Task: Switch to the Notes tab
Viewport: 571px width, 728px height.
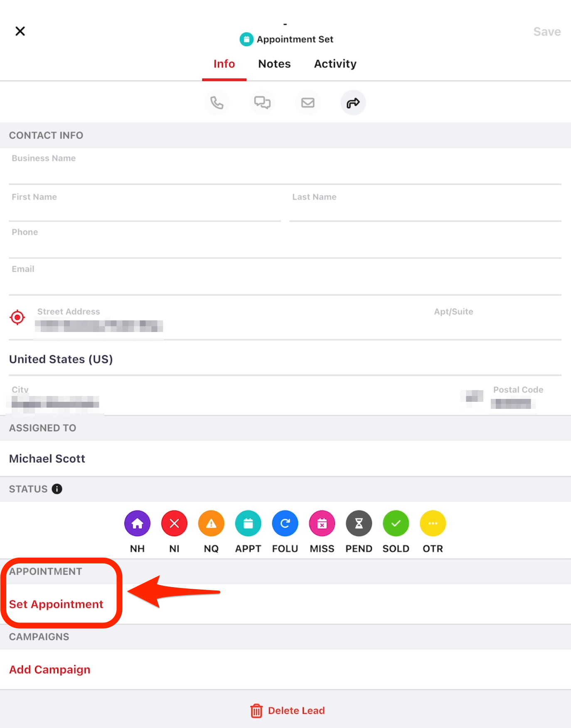Action: tap(274, 64)
